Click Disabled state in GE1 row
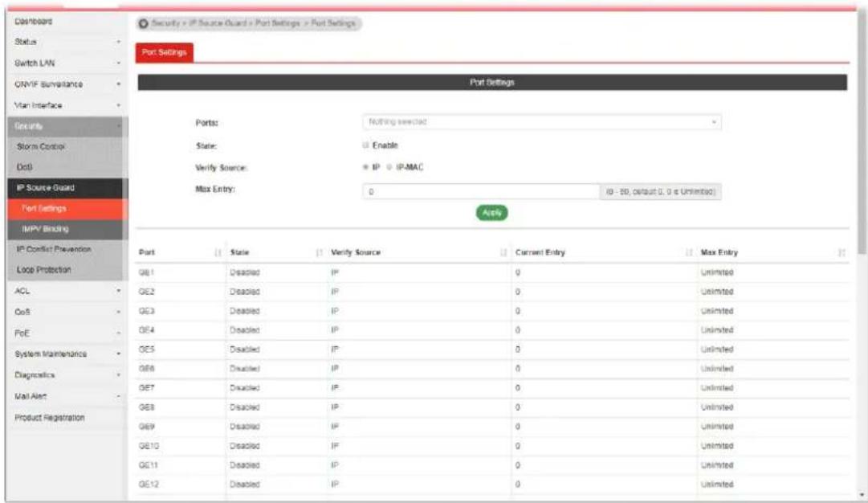The width and height of the screenshot is (868, 503). point(245,272)
